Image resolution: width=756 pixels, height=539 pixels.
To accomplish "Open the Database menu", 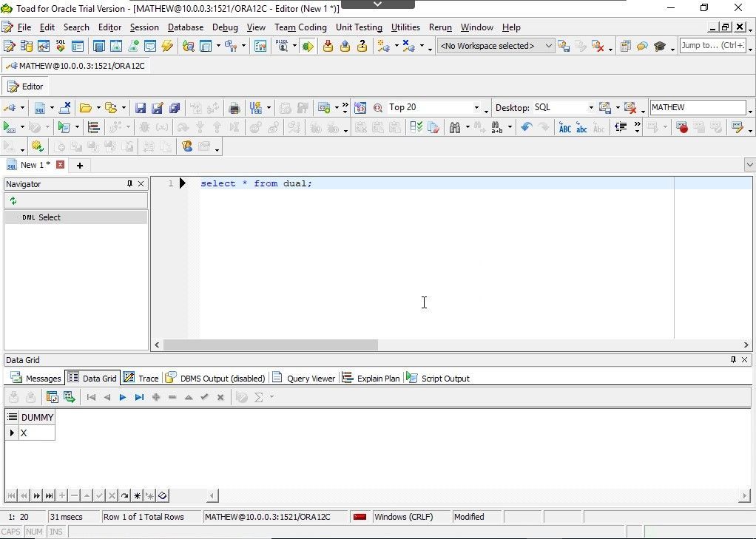I will [186, 27].
